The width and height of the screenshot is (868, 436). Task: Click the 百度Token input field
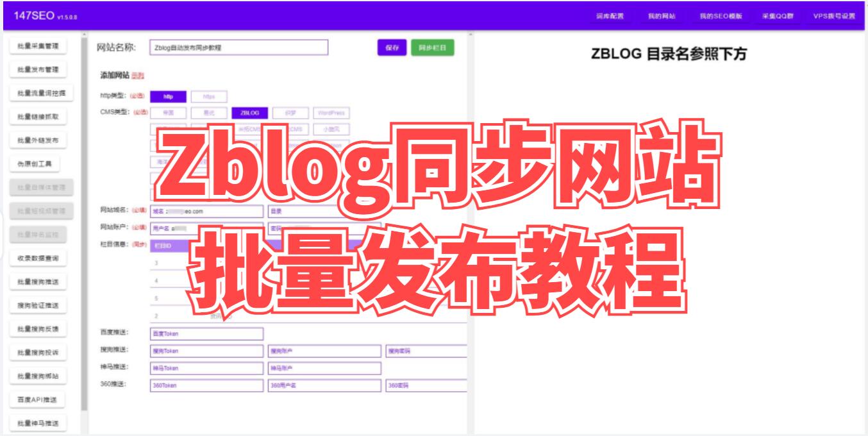coord(206,333)
